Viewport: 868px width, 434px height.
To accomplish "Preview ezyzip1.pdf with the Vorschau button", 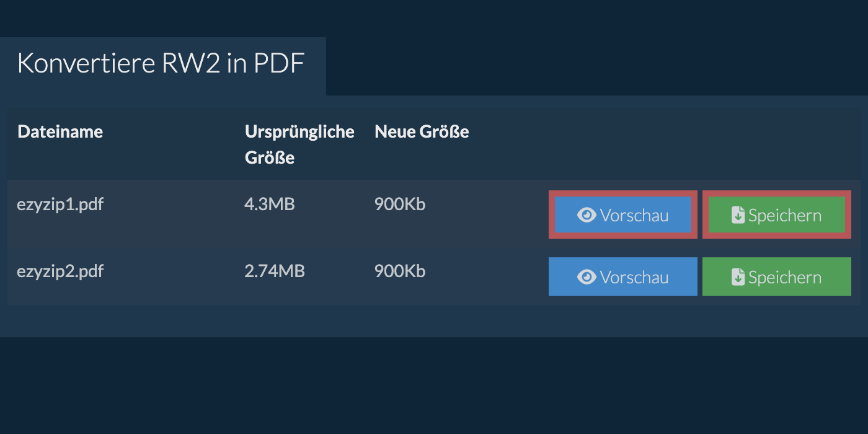I will click(x=623, y=215).
